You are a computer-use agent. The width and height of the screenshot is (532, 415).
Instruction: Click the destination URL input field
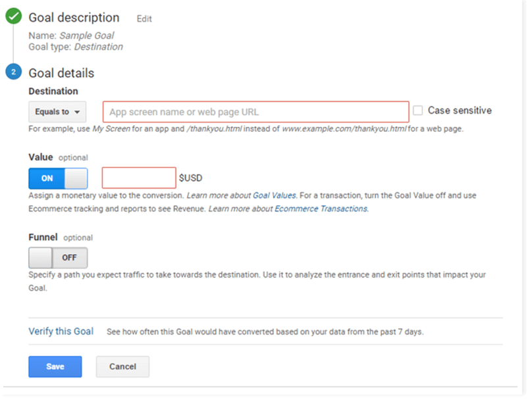255,112
